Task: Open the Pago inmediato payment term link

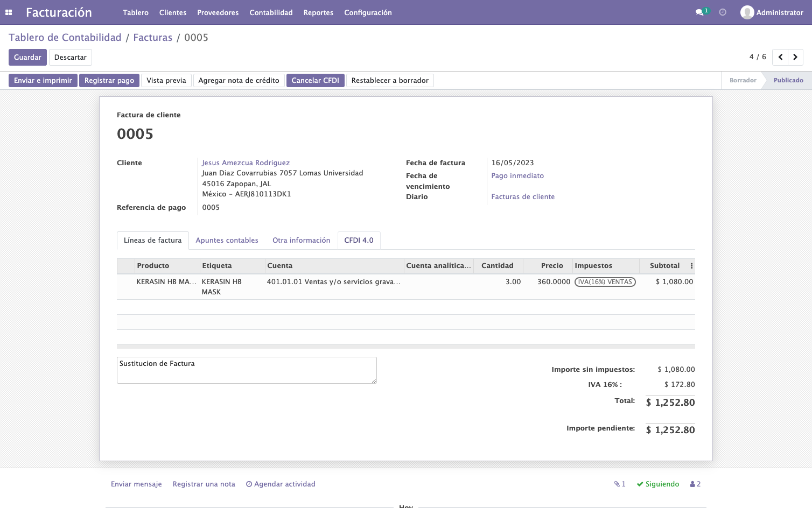Action: pyautogui.click(x=517, y=176)
